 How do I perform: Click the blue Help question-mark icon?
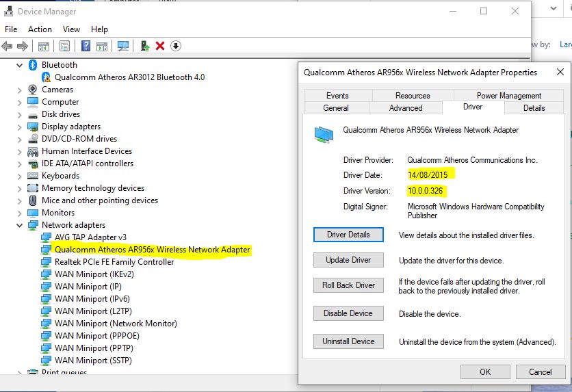coord(86,46)
